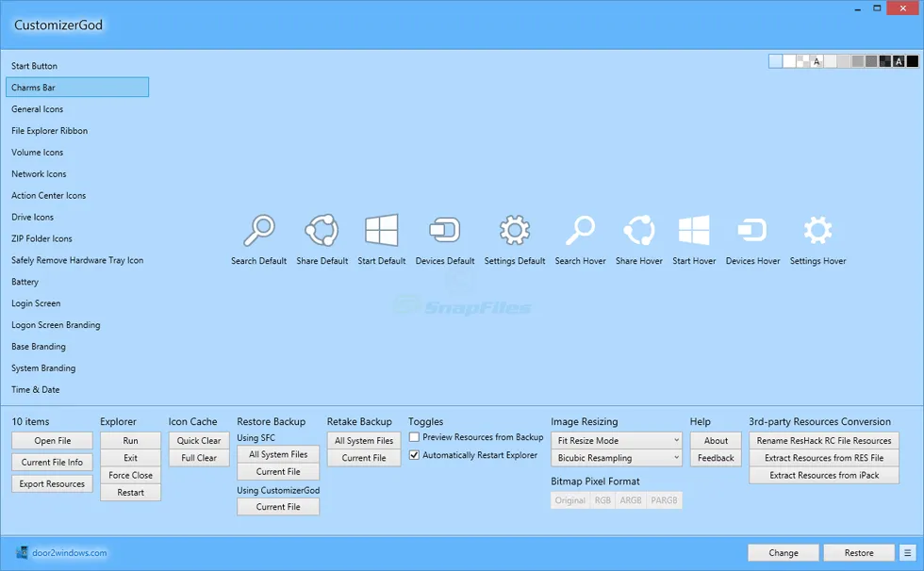Viewport: 924px width, 571px height.
Task: Open the General Icons category
Action: [x=38, y=109]
